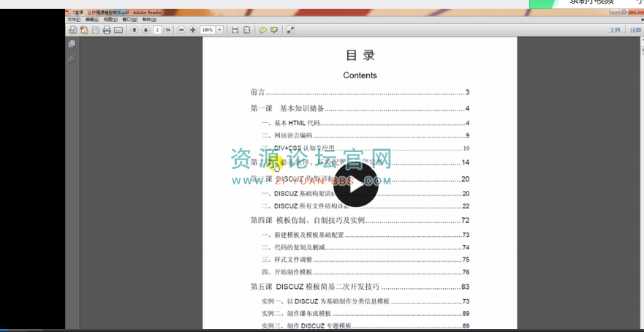
Task: Click 实例一、以 DISCUZ 为基础制作分类信息模板 entry
Action: click(365, 301)
